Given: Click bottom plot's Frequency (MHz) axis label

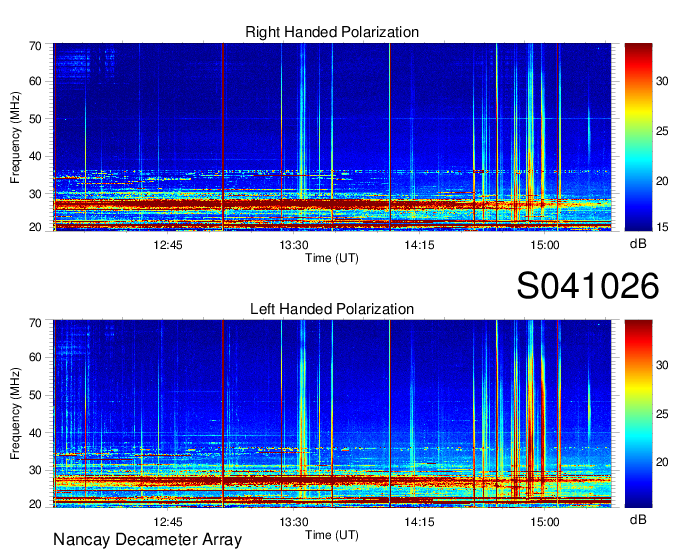Looking at the screenshot, I should (x=15, y=414).
